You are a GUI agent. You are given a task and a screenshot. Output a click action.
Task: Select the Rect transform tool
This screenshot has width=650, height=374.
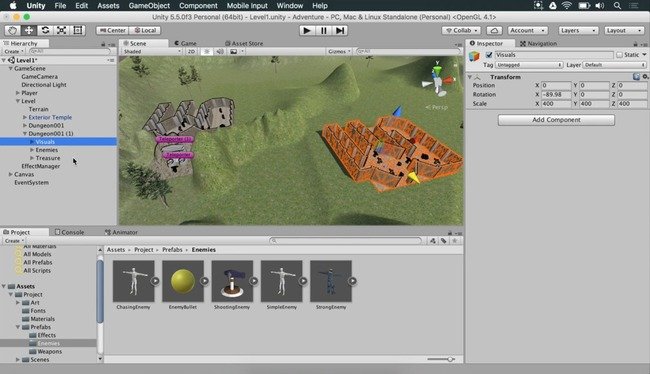78,30
